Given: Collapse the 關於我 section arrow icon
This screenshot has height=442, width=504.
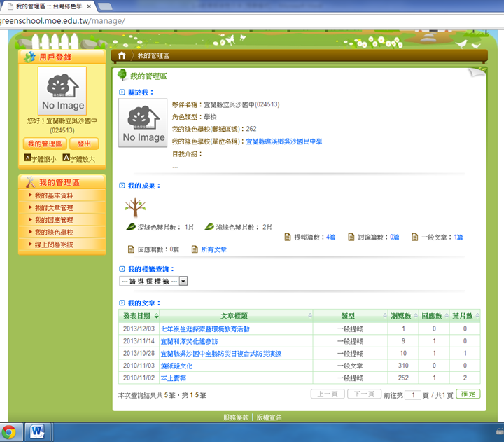Looking at the screenshot, I should 122,92.
